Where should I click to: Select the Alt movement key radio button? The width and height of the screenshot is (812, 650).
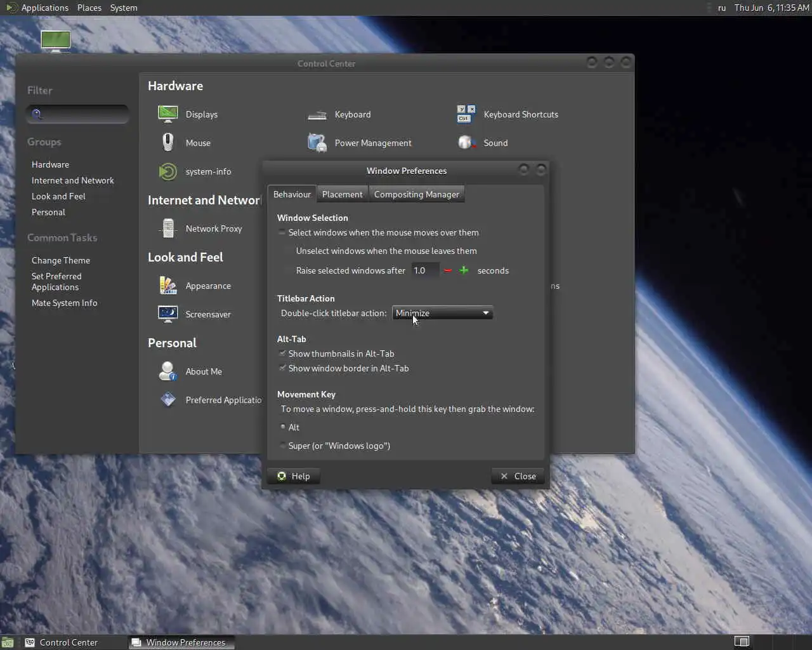click(282, 427)
